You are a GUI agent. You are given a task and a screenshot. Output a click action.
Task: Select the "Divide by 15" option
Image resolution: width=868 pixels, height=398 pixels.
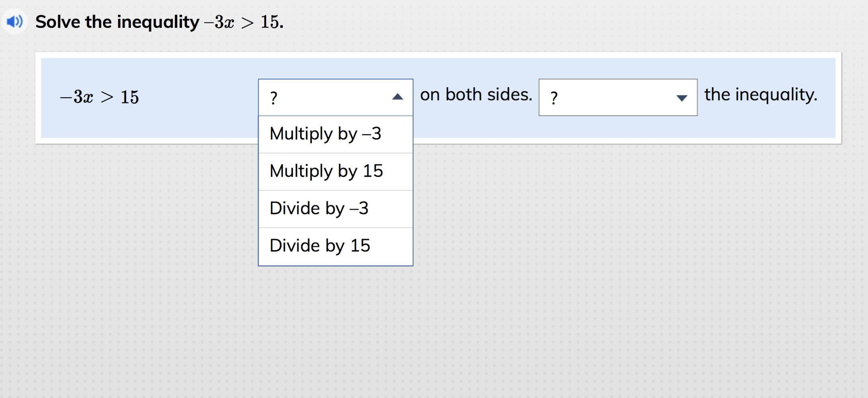pos(320,246)
